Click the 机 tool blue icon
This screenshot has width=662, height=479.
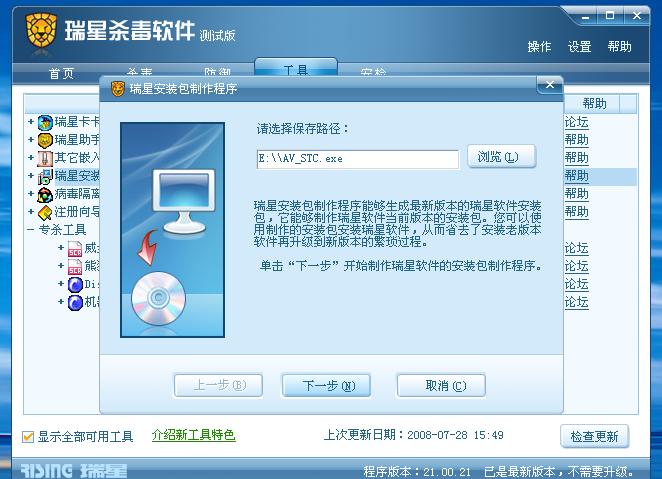[75, 302]
